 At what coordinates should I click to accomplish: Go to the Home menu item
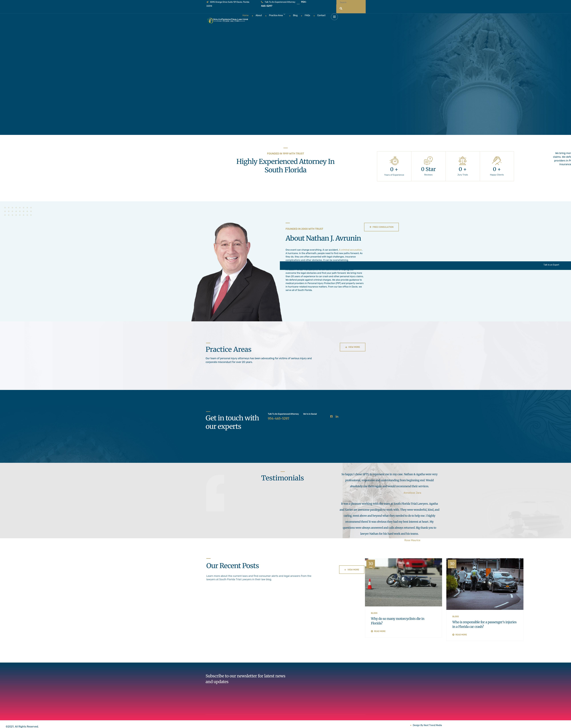click(x=245, y=15)
